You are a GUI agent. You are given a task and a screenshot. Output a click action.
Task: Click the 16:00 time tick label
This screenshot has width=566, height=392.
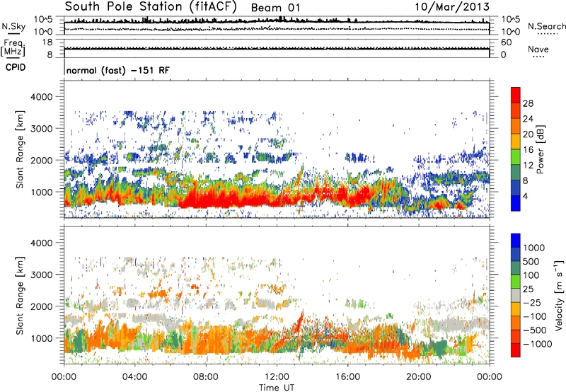tap(347, 377)
